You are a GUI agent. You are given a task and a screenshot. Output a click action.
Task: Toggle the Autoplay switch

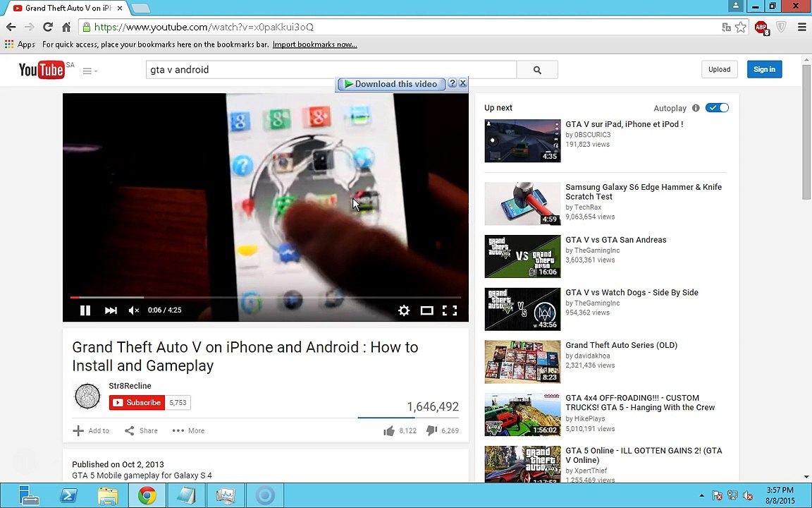717,108
